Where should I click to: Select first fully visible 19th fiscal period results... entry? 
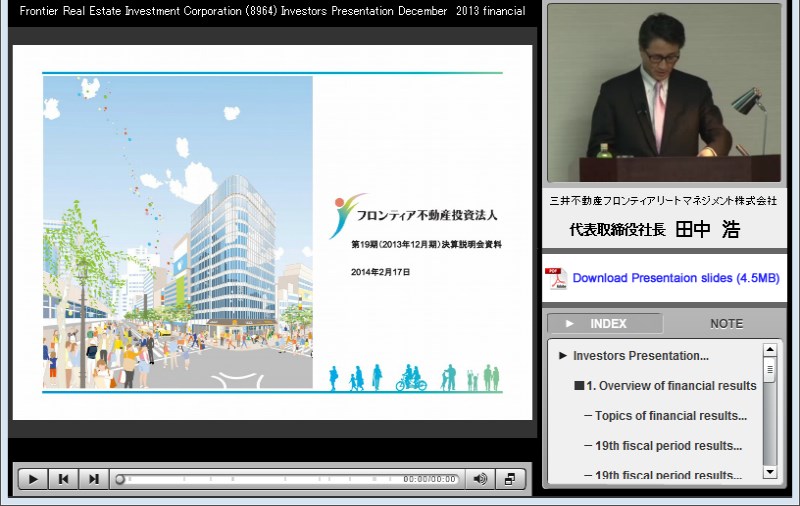(x=668, y=445)
